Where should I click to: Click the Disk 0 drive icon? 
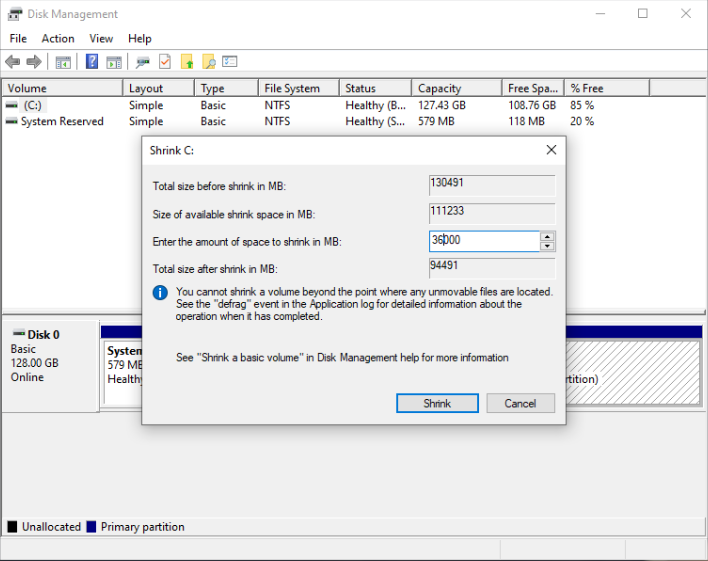[x=19, y=334]
